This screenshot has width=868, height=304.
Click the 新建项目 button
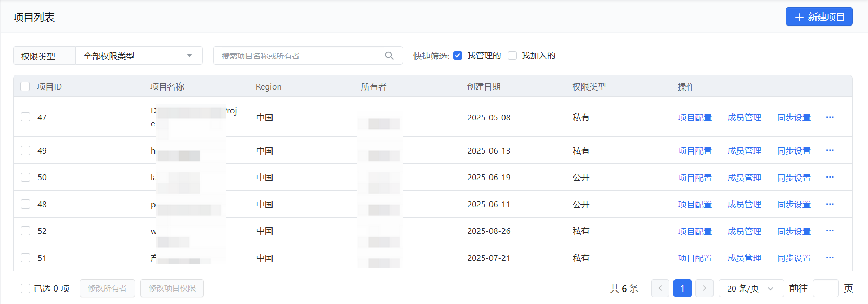[x=819, y=17]
